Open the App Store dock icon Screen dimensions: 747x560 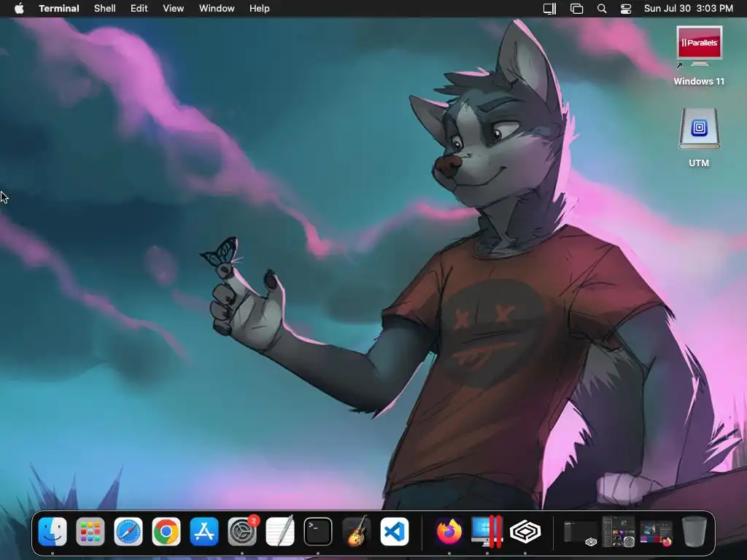(x=204, y=532)
